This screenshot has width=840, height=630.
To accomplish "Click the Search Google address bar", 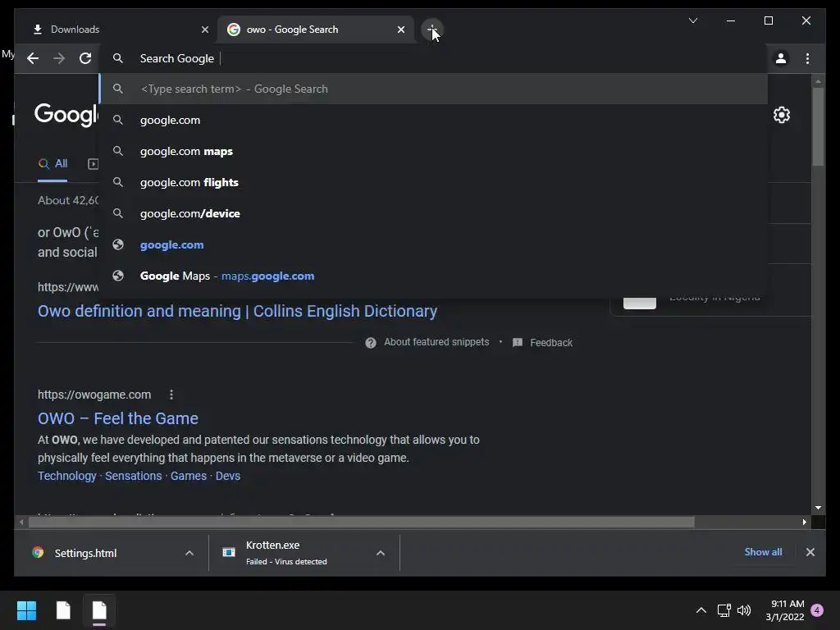I will coord(434,58).
